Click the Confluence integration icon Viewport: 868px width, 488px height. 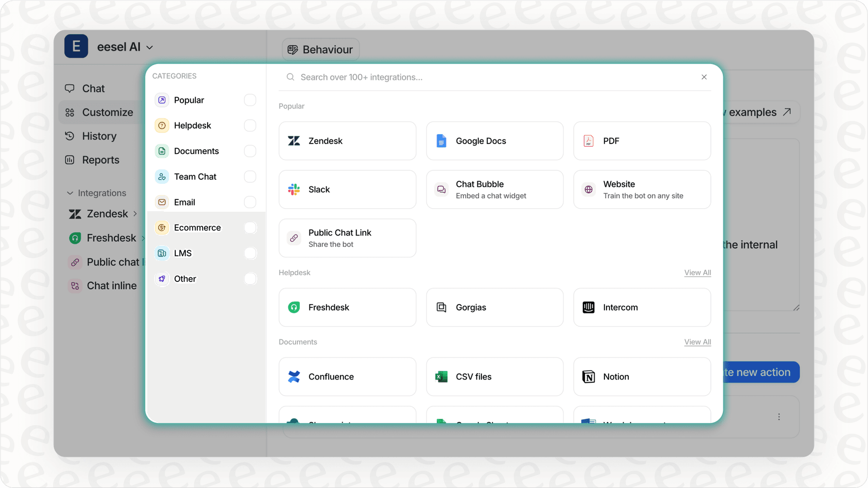293,376
